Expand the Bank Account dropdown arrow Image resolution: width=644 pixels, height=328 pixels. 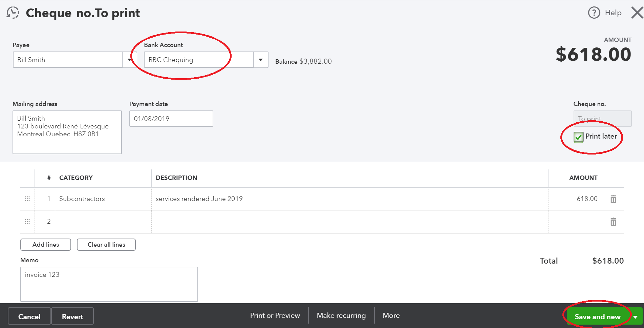(x=261, y=60)
